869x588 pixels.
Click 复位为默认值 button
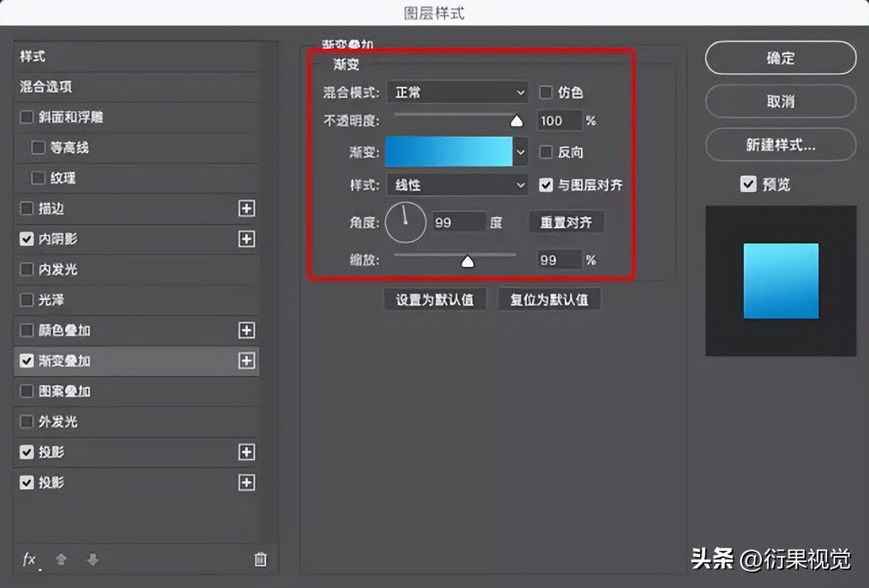(549, 299)
